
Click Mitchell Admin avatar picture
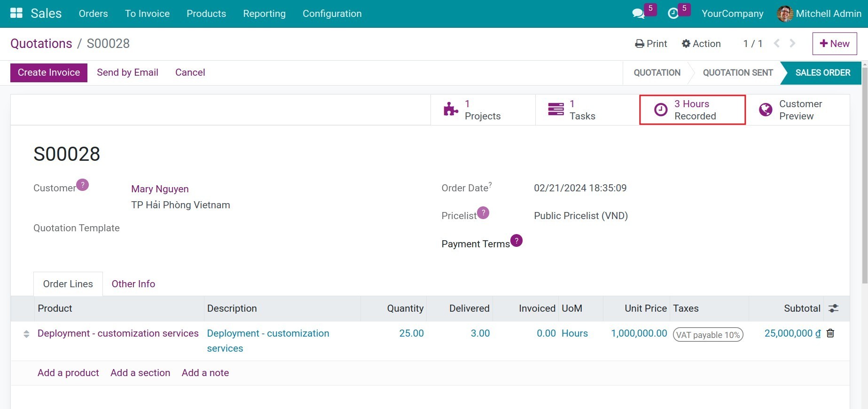(x=785, y=14)
